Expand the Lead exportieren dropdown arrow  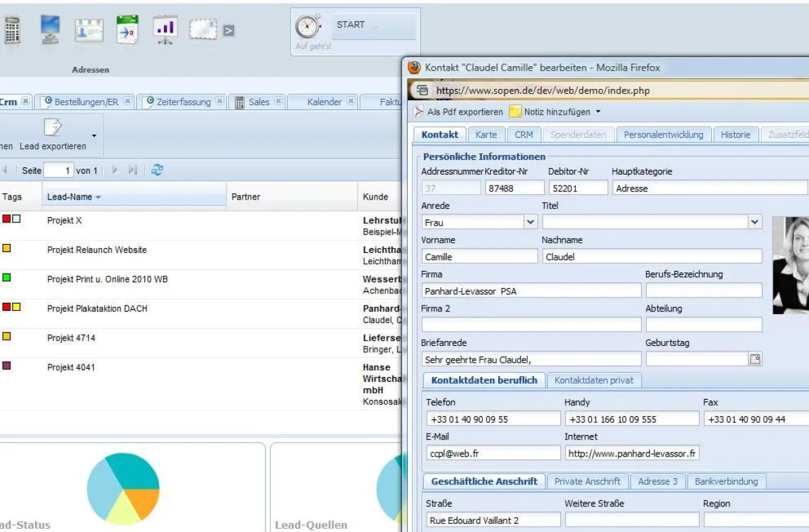coord(94,136)
